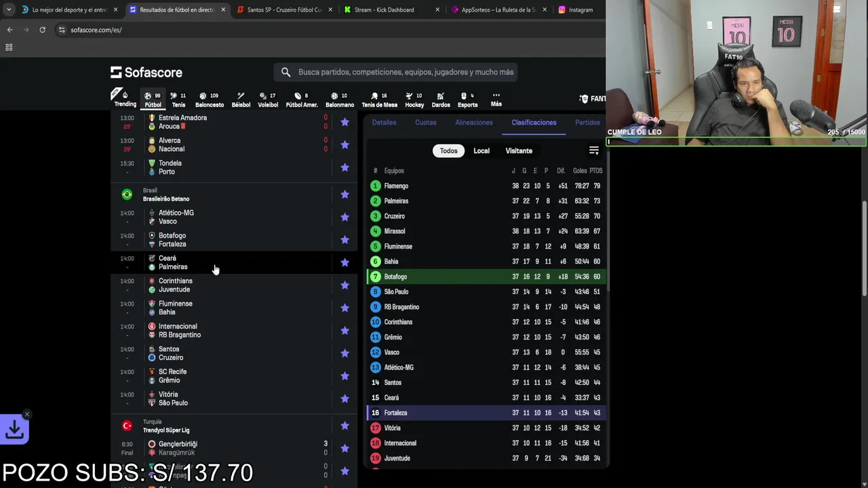868x488 pixels.
Task: Click the download overlay icon
Action: coord(14,429)
